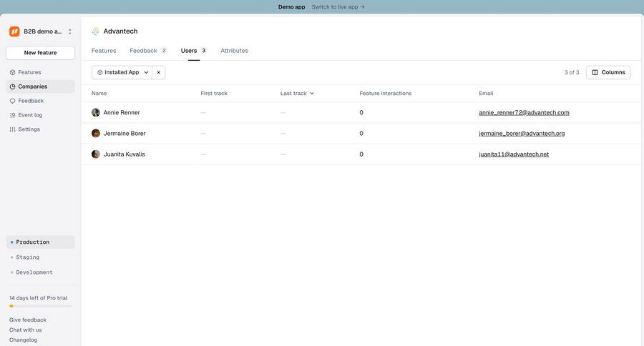Switch to the Staging environment

[x=40, y=257]
